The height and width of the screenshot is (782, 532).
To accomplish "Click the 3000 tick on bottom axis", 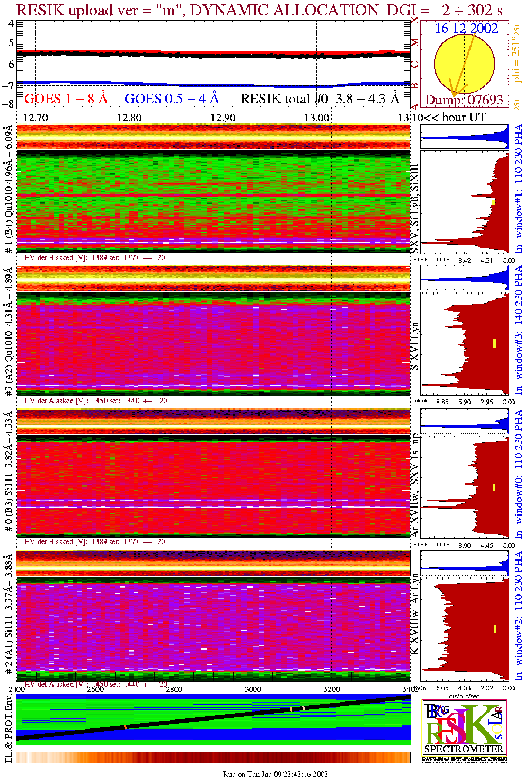I will 253,689.
